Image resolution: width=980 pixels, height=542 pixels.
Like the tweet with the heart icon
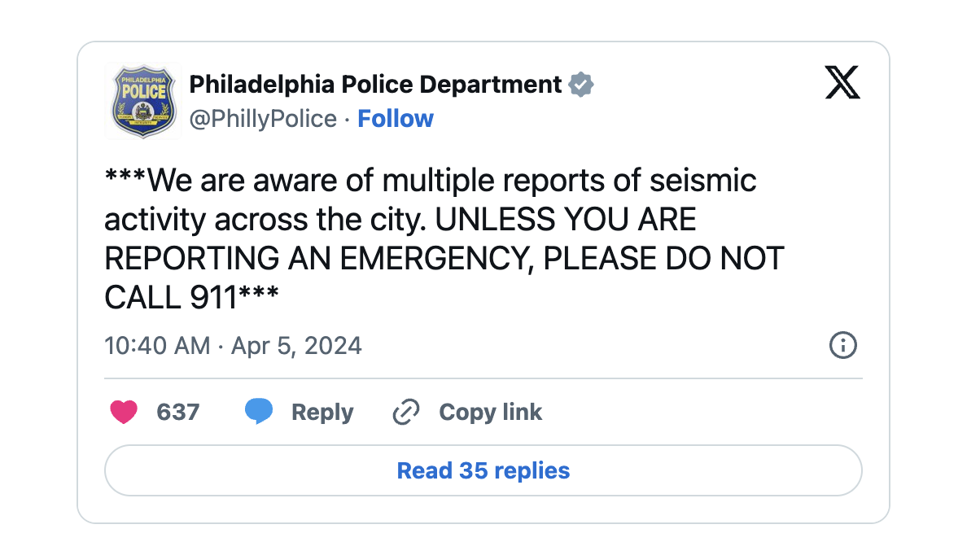pos(124,413)
